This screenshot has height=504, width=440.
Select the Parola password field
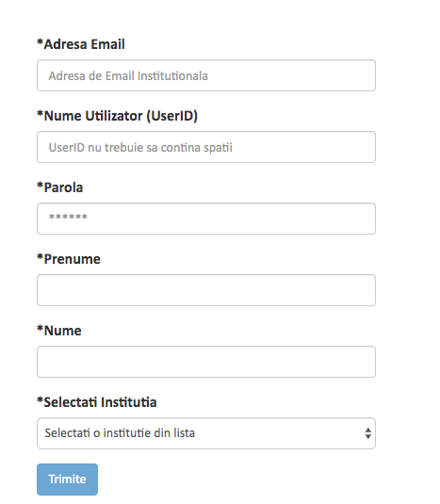[x=206, y=219]
